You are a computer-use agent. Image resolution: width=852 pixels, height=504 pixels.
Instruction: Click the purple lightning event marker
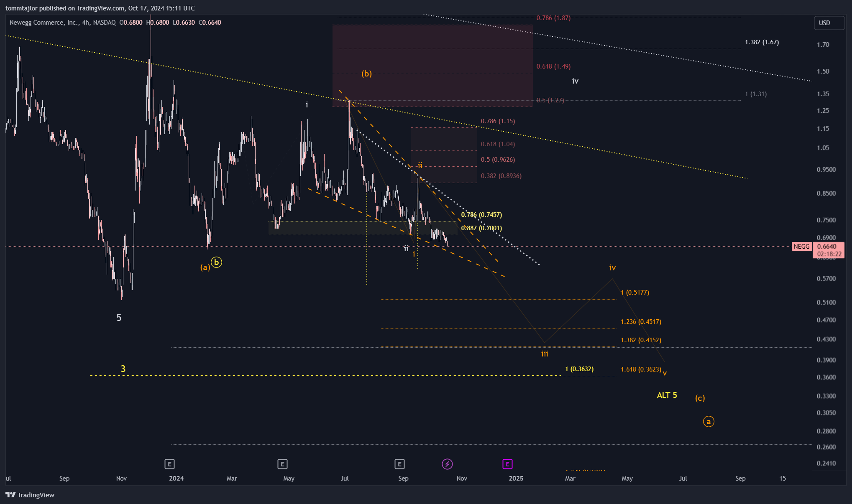tap(447, 464)
